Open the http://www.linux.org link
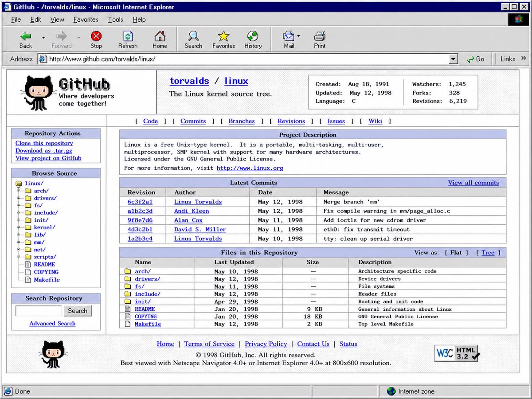The height and width of the screenshot is (399, 532). [250, 168]
